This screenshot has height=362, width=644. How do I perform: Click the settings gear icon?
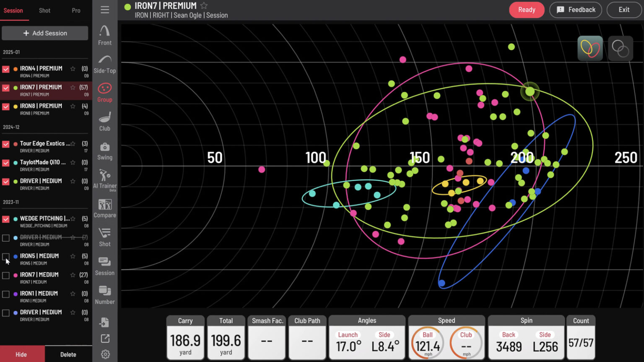point(105,354)
